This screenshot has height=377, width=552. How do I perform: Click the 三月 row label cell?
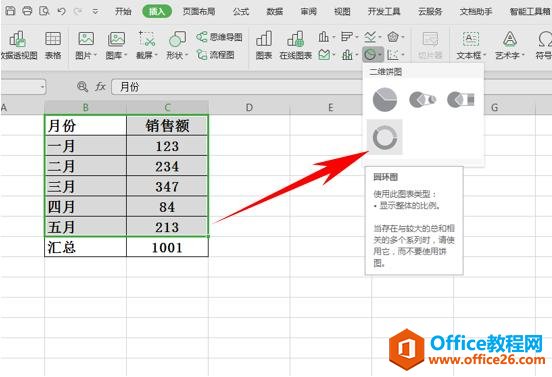pyautogui.click(x=86, y=186)
